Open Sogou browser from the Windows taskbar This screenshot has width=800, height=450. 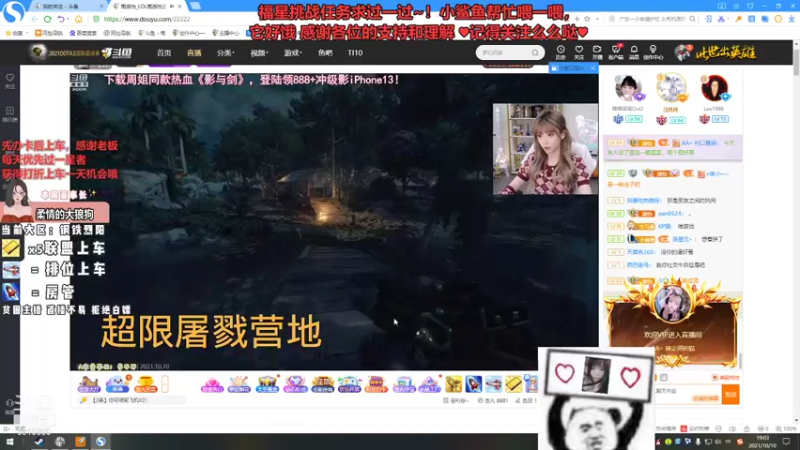click(101, 441)
